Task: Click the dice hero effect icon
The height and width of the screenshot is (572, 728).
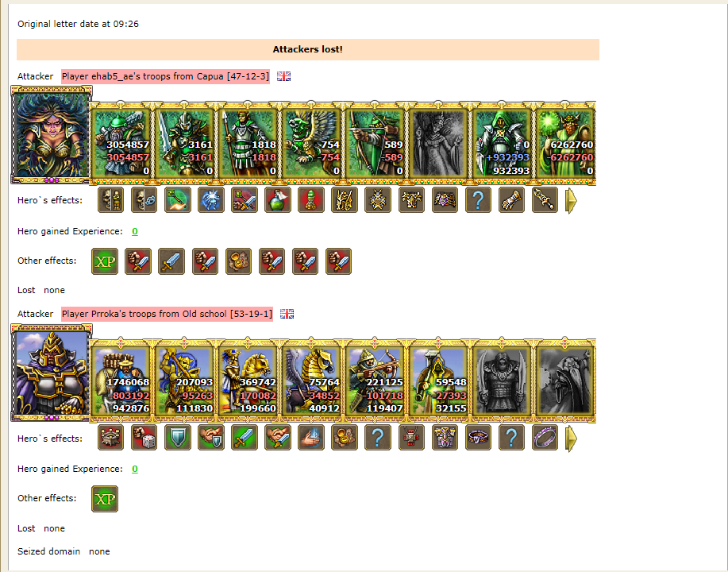Action: pyautogui.click(x=144, y=438)
